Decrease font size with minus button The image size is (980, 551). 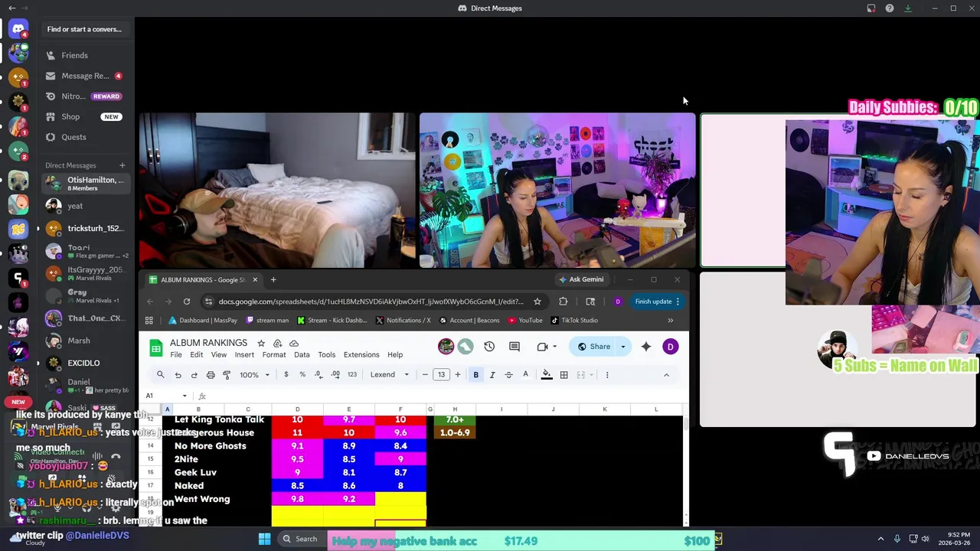(425, 375)
